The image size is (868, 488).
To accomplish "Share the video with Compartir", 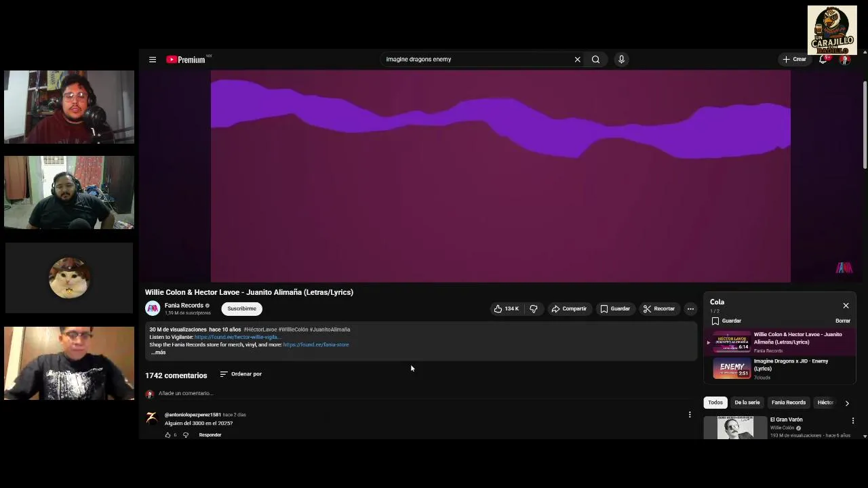I will tap(569, 309).
